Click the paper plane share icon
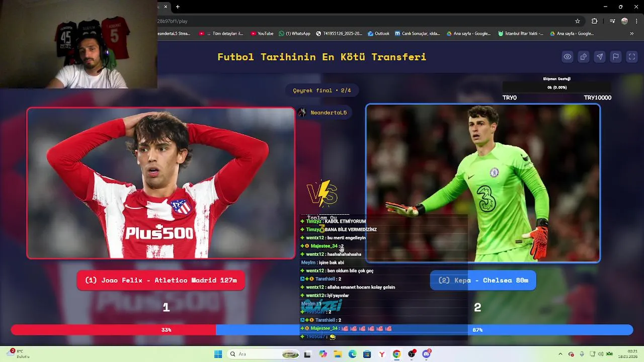This screenshot has height=362, width=644. coord(600,57)
